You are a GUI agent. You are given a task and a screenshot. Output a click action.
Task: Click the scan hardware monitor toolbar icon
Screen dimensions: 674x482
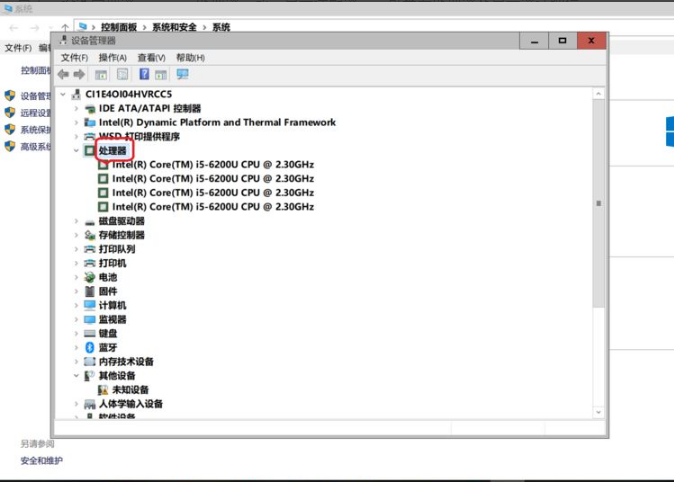click(x=183, y=74)
